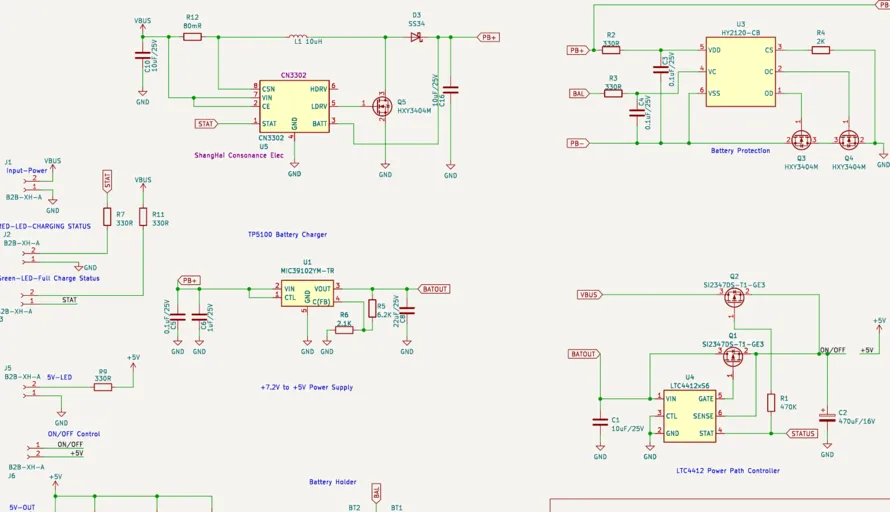The image size is (890, 512).
Task: Click the STATUS net label near U4
Action: tap(803, 434)
